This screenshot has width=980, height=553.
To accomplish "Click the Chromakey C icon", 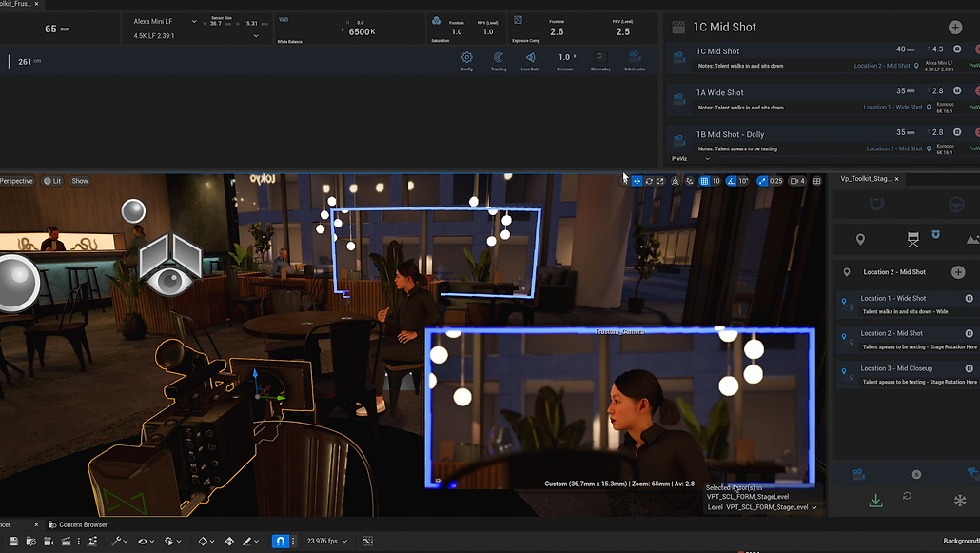I will [x=599, y=57].
